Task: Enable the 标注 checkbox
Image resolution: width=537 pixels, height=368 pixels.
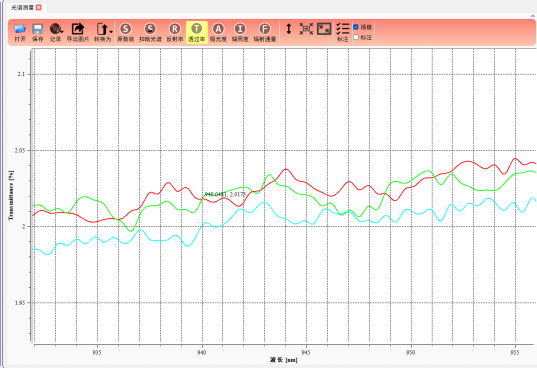Action: click(356, 37)
